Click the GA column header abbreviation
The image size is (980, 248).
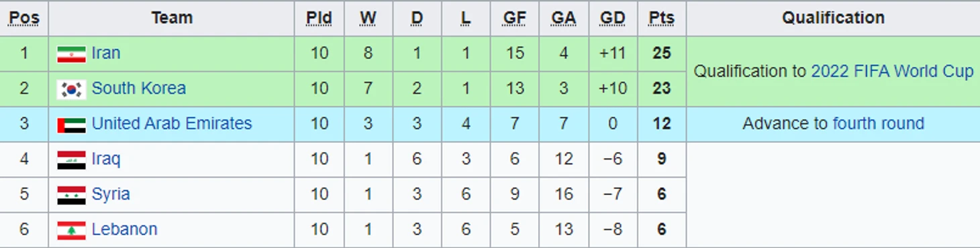pos(563,18)
